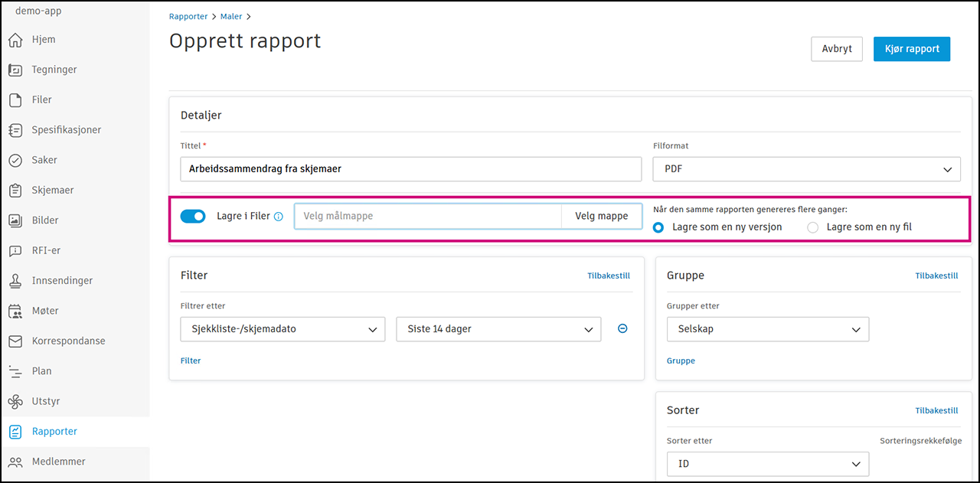
Task: Click the Utstyr fan icon
Action: [15, 401]
